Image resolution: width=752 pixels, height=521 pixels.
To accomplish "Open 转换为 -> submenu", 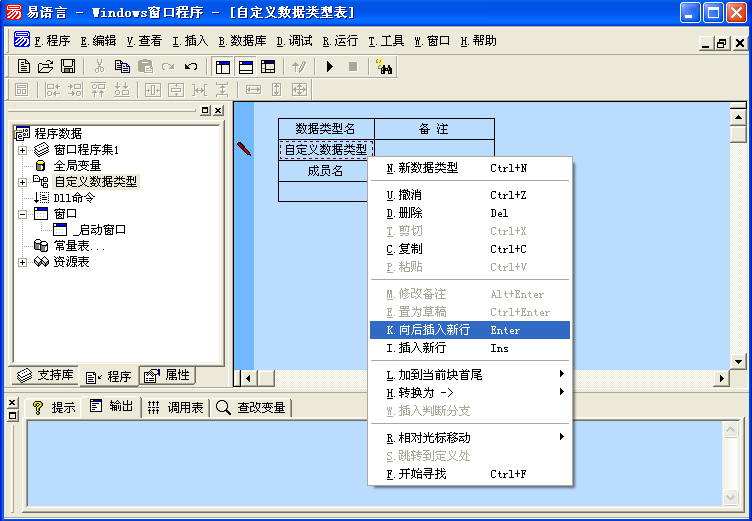I will (x=470, y=392).
